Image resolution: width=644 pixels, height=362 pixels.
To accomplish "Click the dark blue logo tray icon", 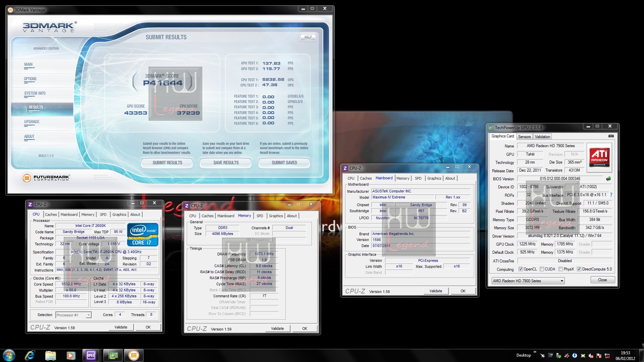I will coord(550,355).
